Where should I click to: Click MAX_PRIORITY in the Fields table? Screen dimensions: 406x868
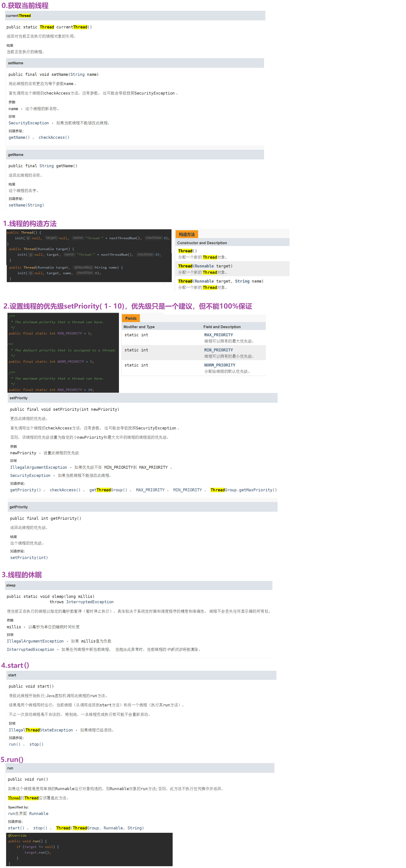tap(218, 335)
